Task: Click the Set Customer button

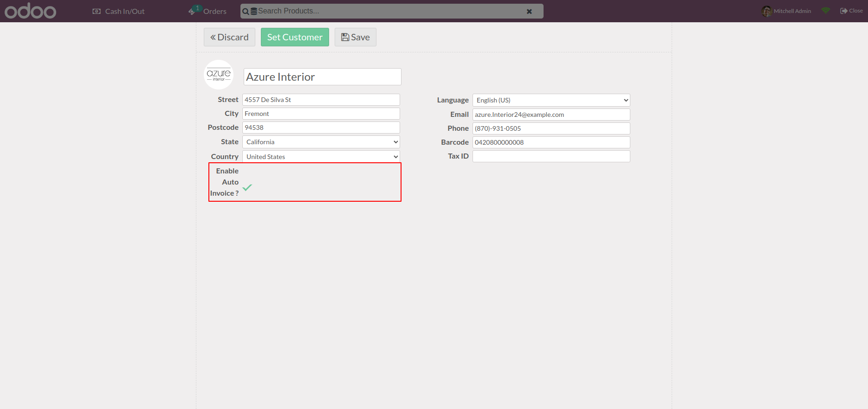Action: tap(295, 37)
